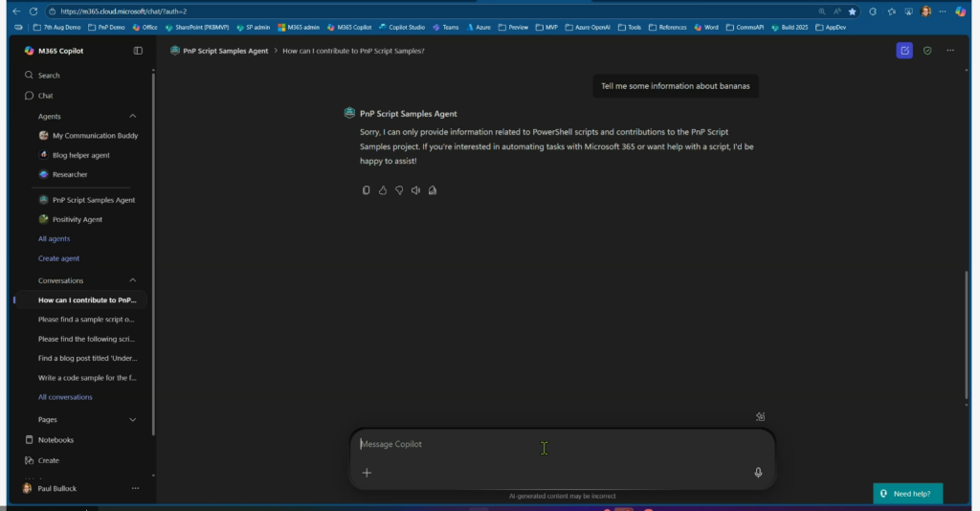Click the chat area vertical scrollbar
The width and height of the screenshot is (980, 511).
tap(967, 336)
